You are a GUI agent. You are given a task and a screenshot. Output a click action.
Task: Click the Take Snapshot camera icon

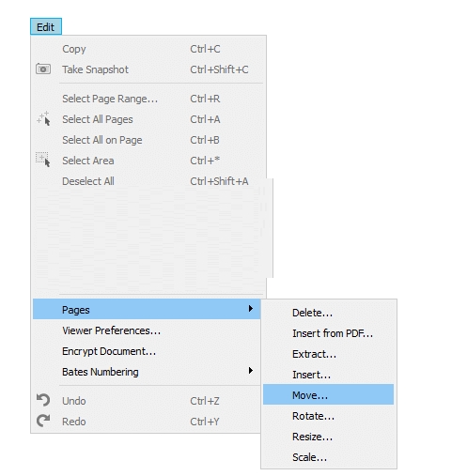pyautogui.click(x=43, y=69)
